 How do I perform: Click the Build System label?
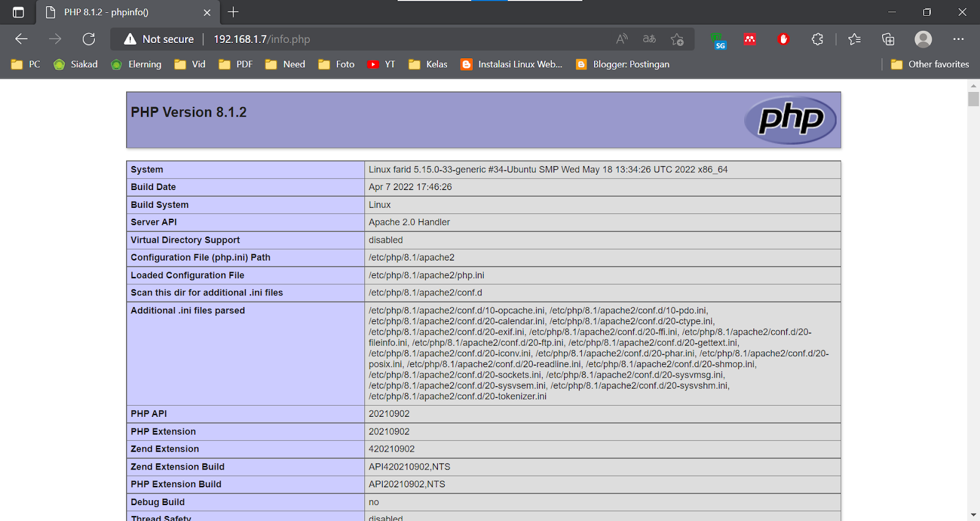point(160,205)
